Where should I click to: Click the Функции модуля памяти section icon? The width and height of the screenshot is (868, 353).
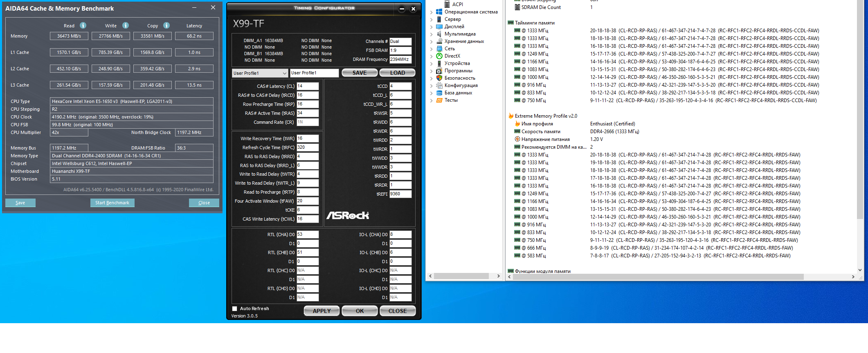(x=510, y=271)
